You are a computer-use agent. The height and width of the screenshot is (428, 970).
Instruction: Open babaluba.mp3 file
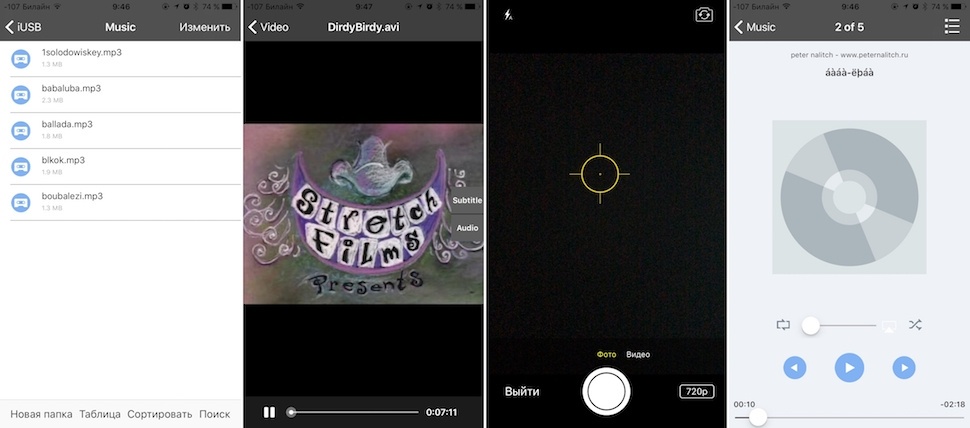coord(120,95)
